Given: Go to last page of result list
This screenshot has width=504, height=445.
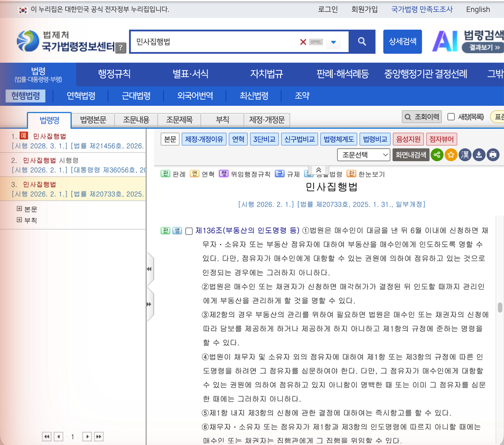Looking at the screenshot, I should (x=99, y=437).
